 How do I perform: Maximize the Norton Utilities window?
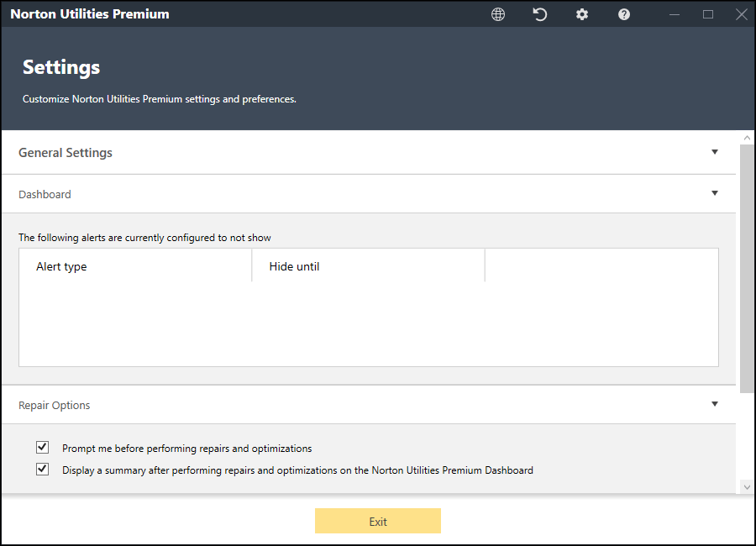click(708, 14)
